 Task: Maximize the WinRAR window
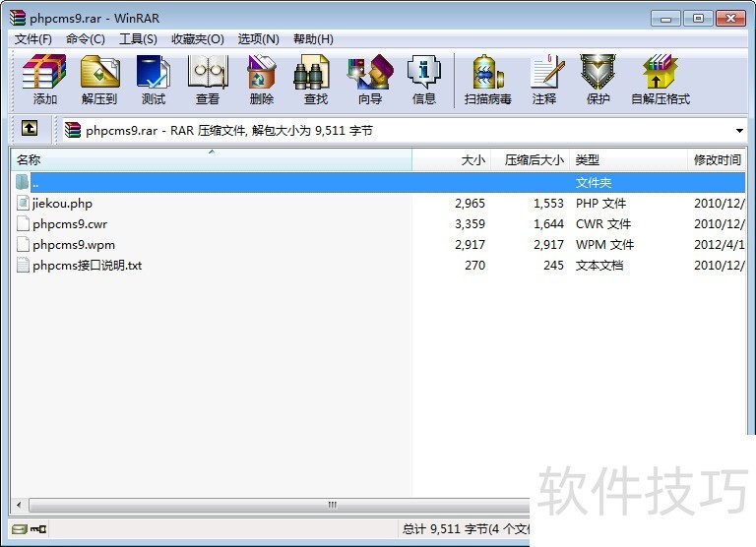pos(698,19)
